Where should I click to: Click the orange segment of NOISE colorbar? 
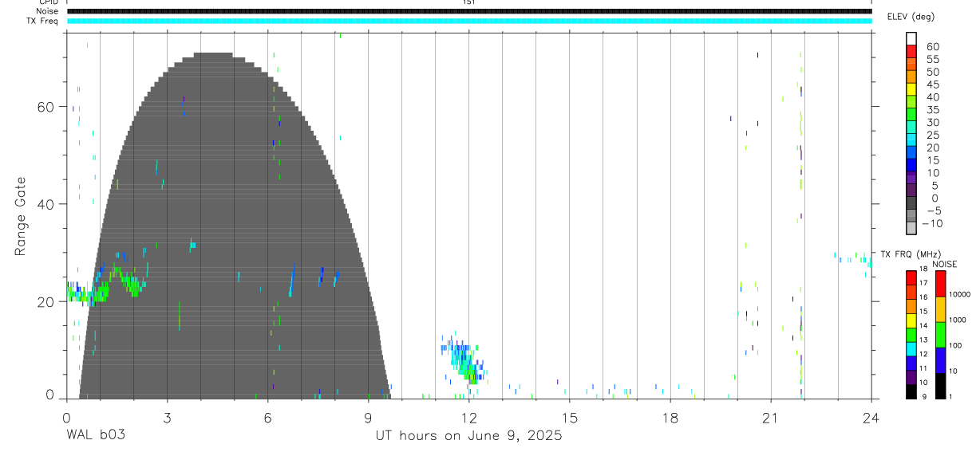941,309
